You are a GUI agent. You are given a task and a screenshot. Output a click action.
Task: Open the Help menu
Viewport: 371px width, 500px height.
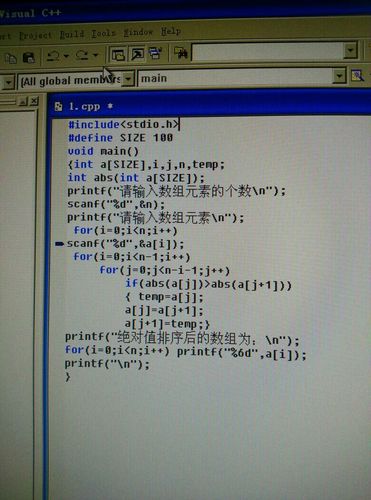click(x=171, y=31)
